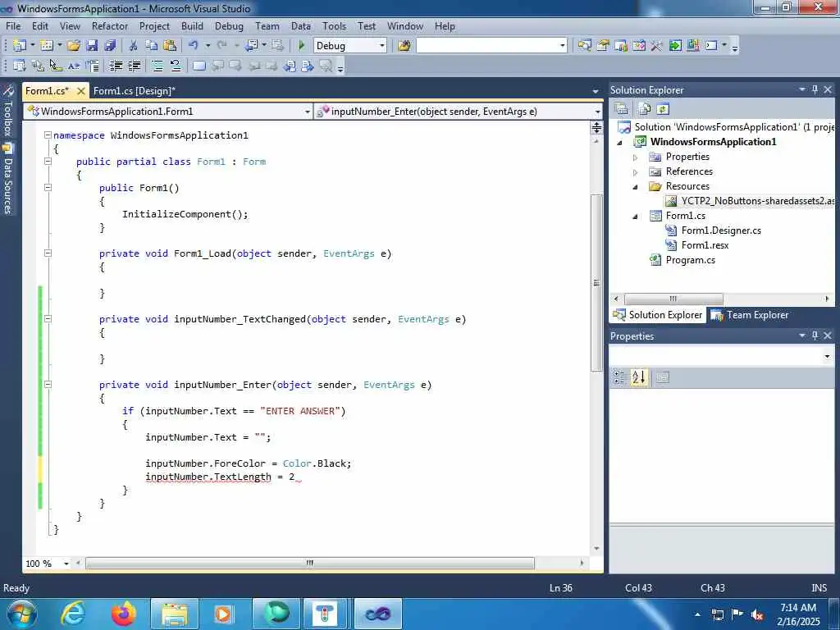
Task: Uncomment the selected lines
Action: click(176, 66)
